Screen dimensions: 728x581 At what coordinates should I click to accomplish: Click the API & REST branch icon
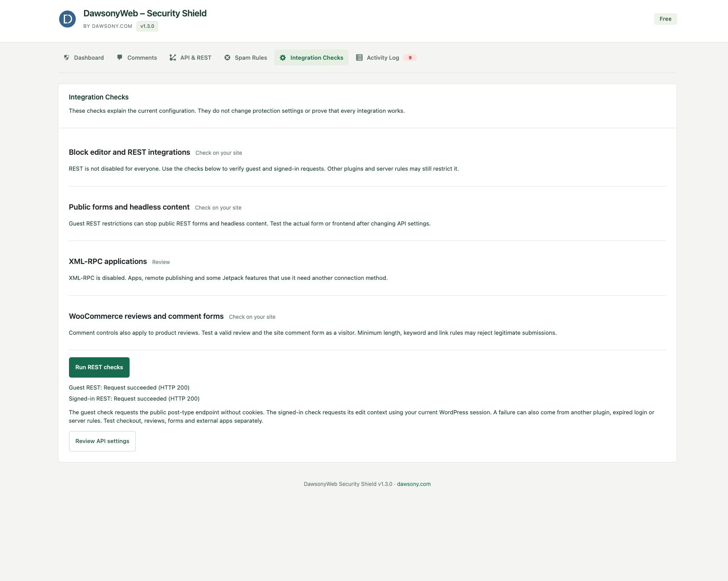[x=172, y=57]
